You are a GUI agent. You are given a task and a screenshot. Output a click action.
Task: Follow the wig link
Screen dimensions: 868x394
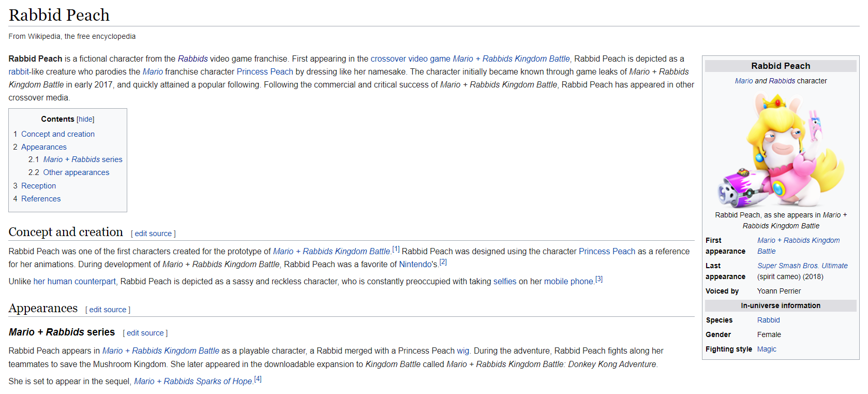pos(463,351)
